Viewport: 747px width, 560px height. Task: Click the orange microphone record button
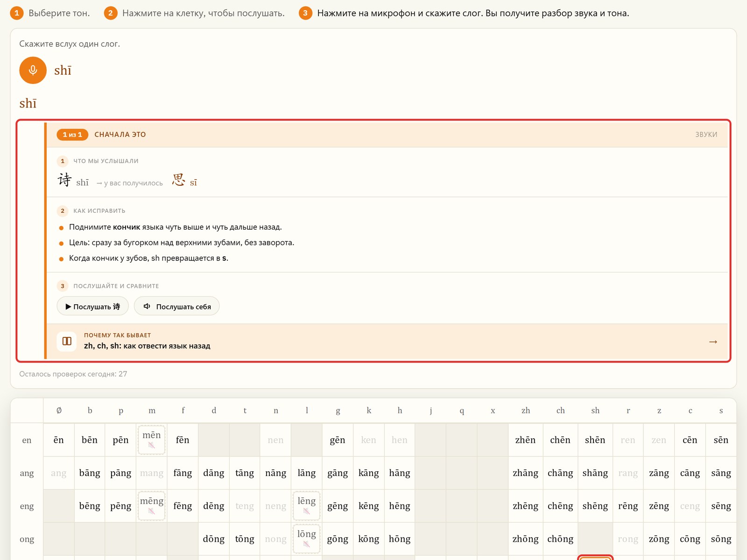(x=33, y=70)
